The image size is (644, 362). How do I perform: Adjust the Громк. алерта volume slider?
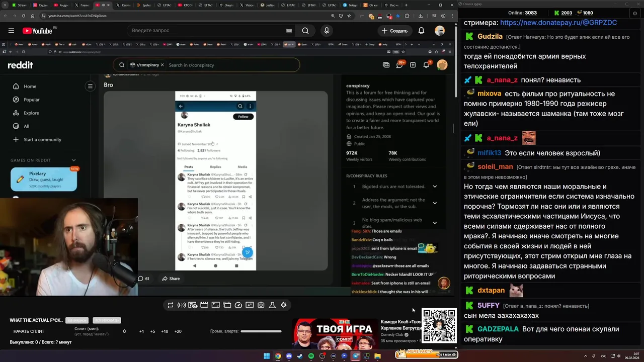pos(261,331)
